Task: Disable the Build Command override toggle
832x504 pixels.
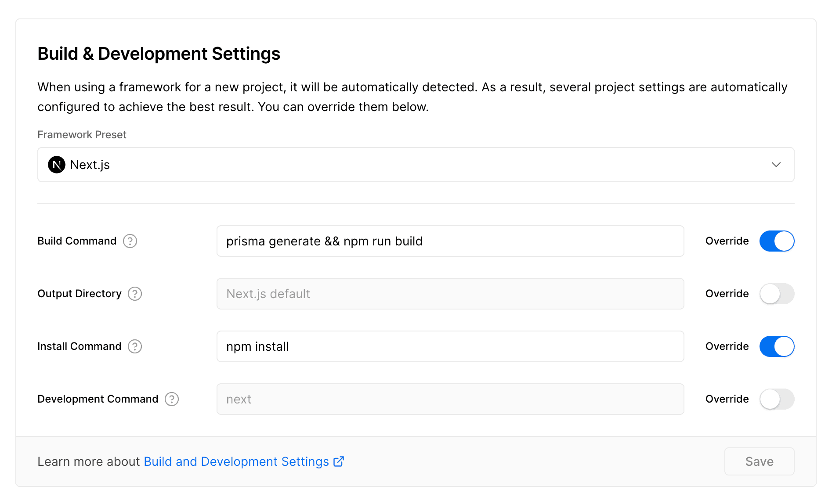Action: pyautogui.click(x=776, y=241)
